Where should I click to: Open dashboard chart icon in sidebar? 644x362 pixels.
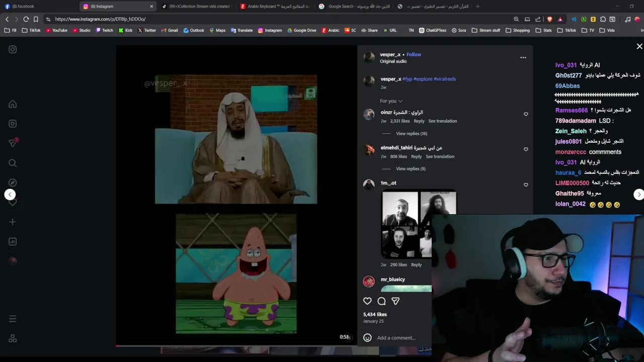tap(13, 241)
